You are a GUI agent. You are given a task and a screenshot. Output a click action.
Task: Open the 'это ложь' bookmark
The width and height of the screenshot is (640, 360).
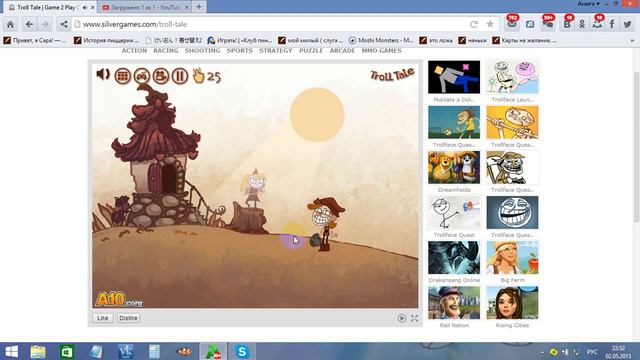point(436,40)
